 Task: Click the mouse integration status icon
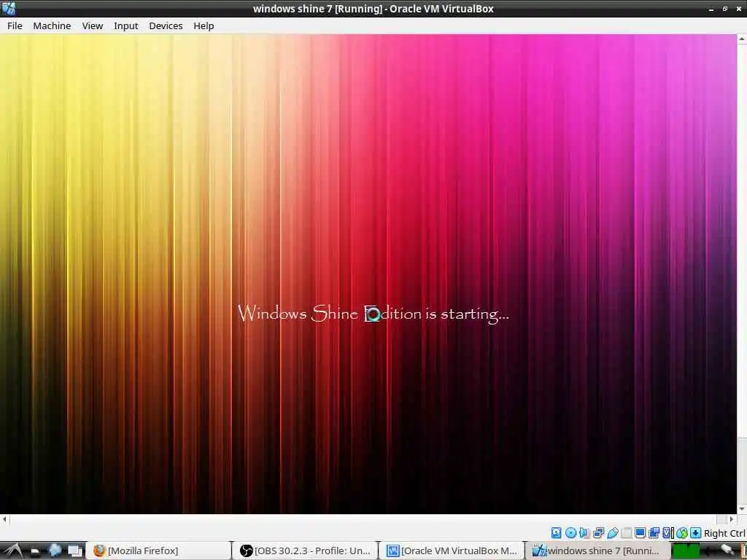(682, 533)
